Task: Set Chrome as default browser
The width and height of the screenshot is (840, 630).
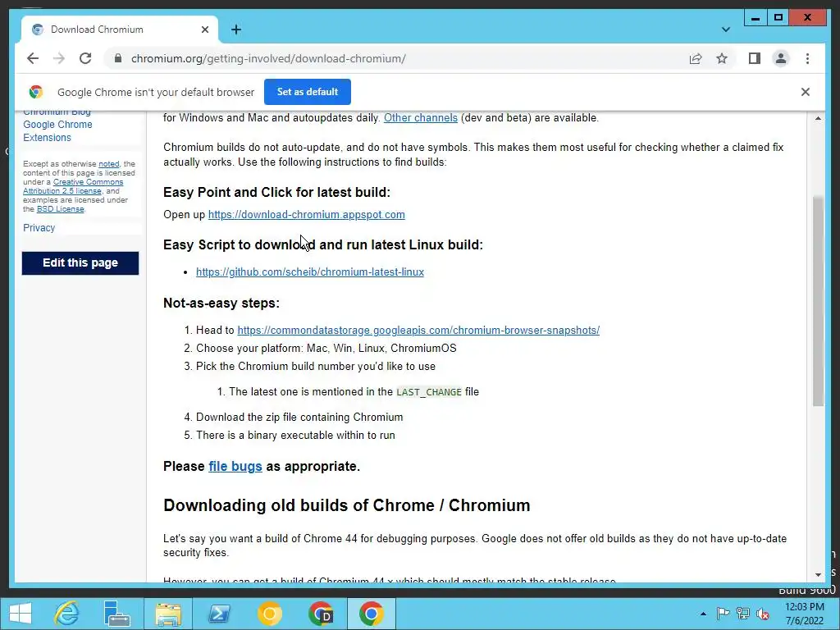Action: [307, 92]
